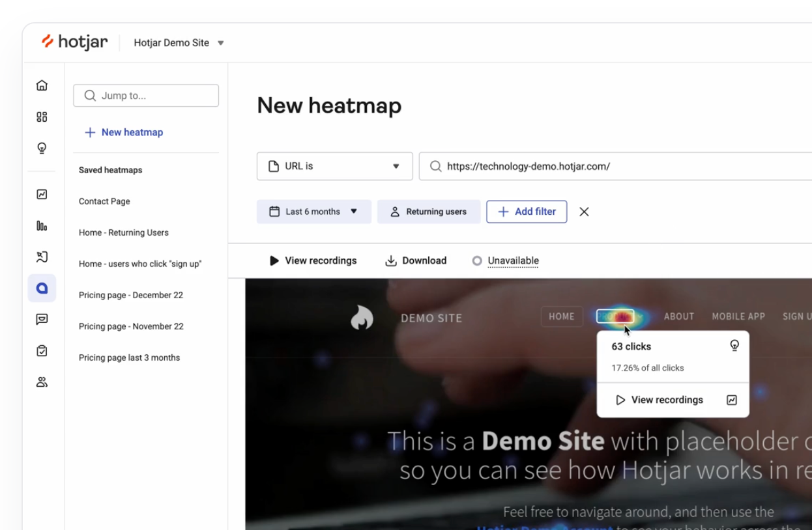
Task: Select the funnels bar icon in the sidebar
Action: pos(42,226)
